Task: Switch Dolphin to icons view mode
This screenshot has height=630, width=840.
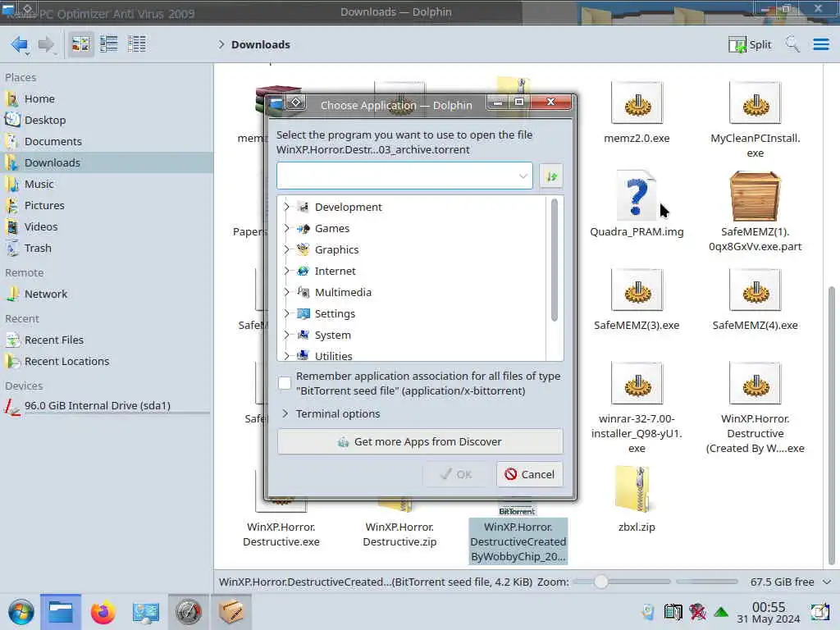Action: (80, 44)
